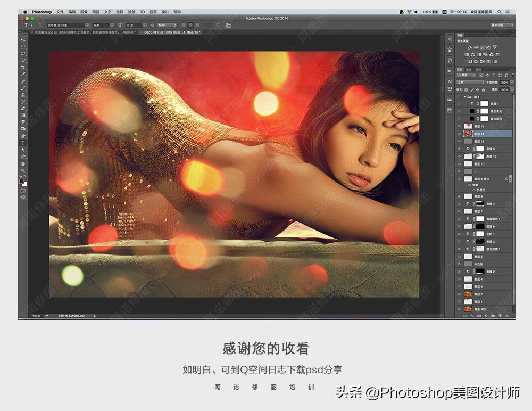The width and height of the screenshot is (532, 411).
Task: Select the Clone Stamp tool
Action: [23, 95]
